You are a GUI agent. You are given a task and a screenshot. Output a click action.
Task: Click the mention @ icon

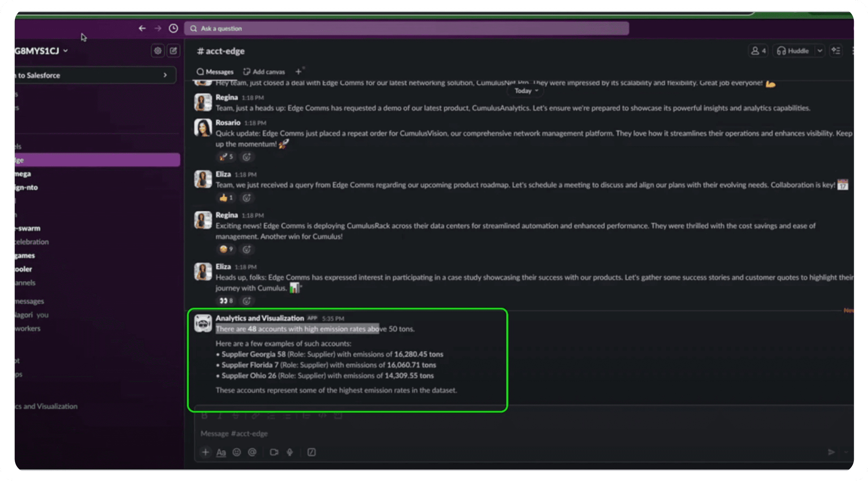click(252, 452)
